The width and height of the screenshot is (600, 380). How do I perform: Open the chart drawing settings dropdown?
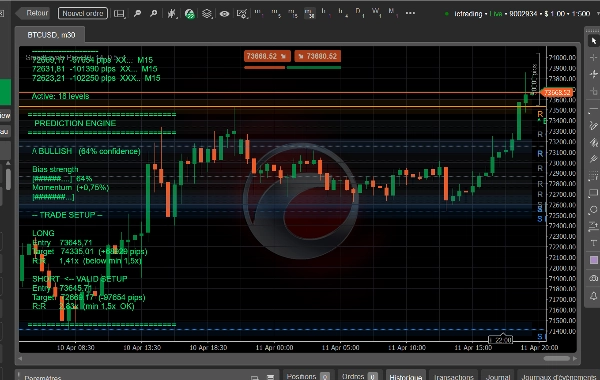(242, 14)
